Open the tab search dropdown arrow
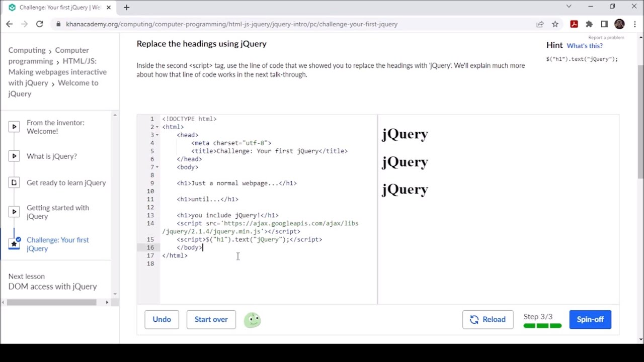644x362 pixels. tap(569, 7)
